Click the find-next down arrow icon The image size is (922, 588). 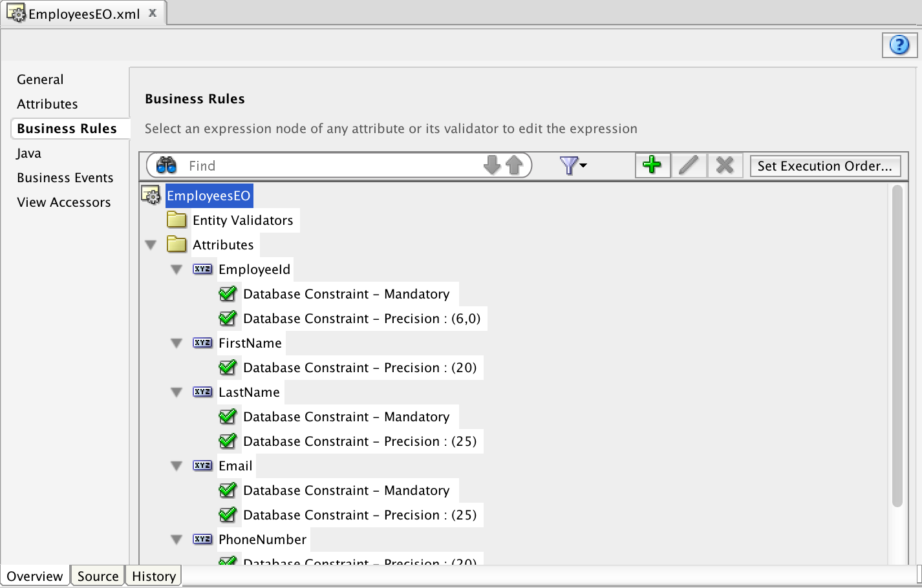(x=492, y=165)
